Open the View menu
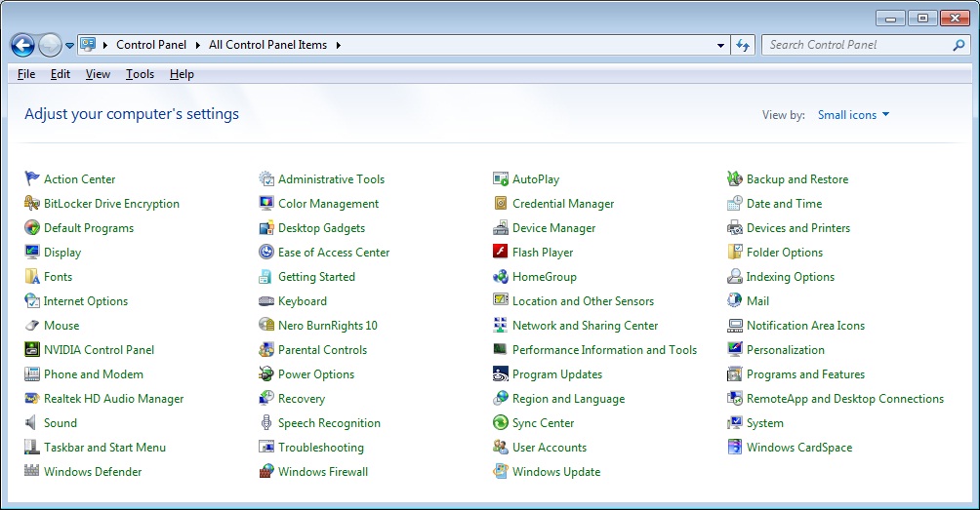980x510 pixels. coord(98,74)
